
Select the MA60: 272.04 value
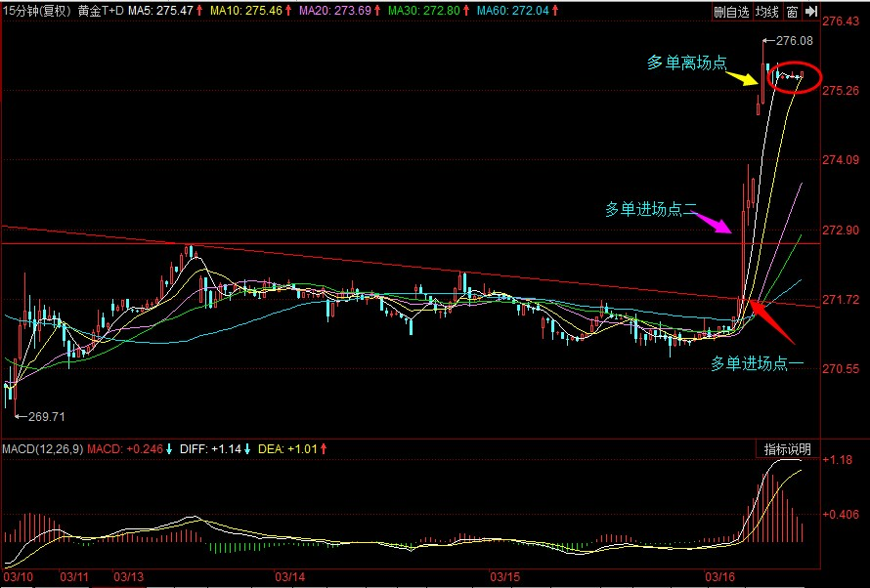click(x=512, y=11)
